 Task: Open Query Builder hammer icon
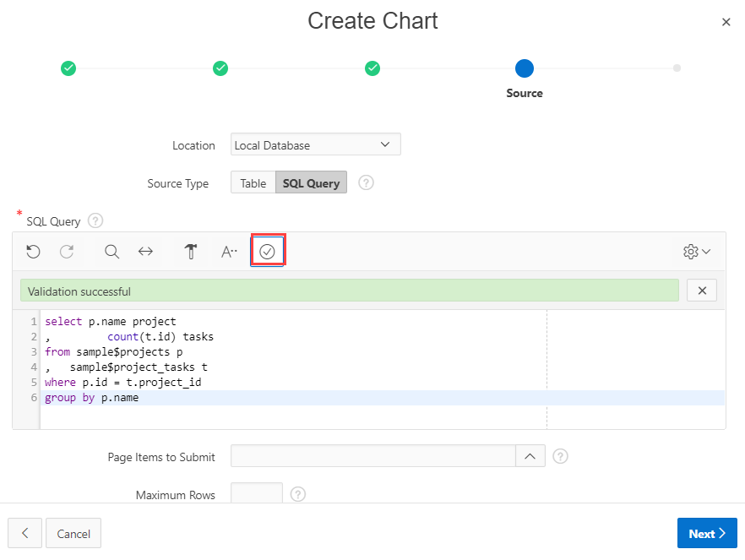coord(191,251)
